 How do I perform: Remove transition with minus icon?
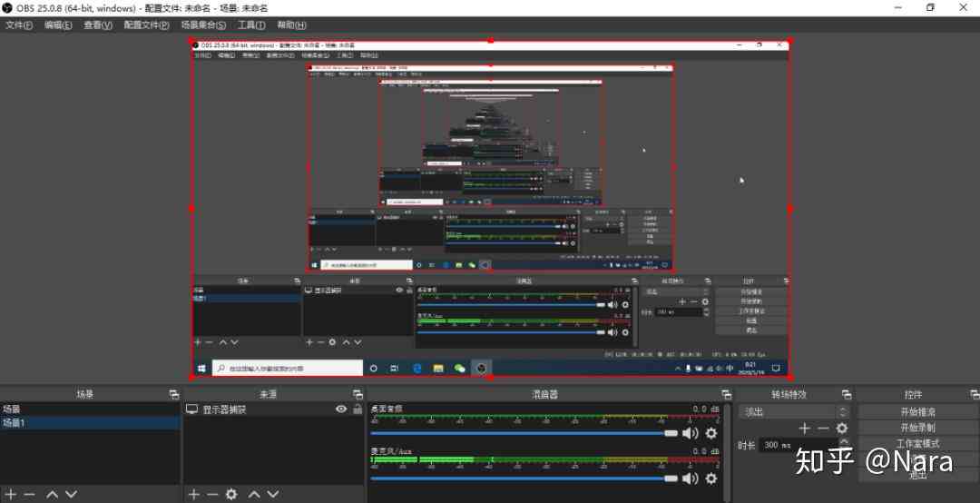click(x=823, y=428)
